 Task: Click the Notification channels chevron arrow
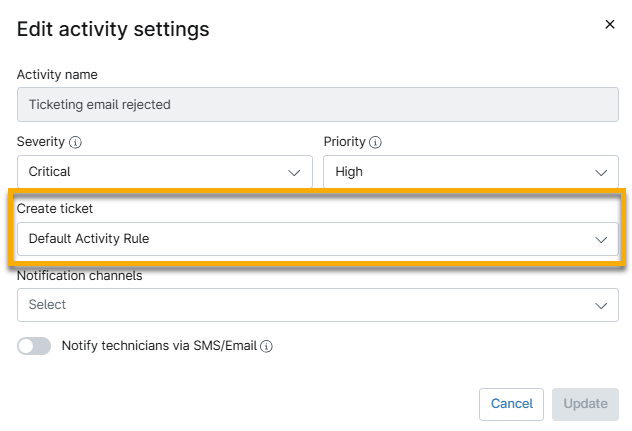(601, 305)
